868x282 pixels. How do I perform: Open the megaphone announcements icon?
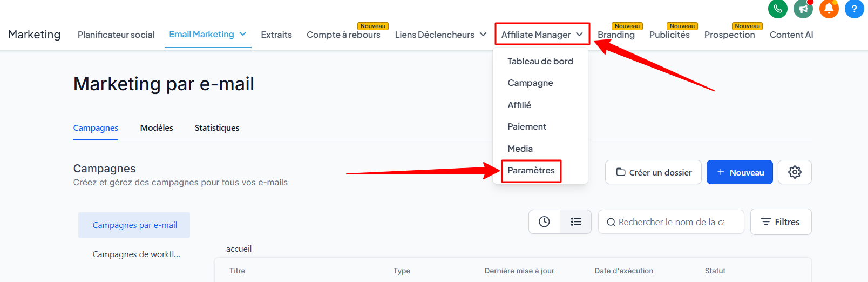click(x=803, y=9)
